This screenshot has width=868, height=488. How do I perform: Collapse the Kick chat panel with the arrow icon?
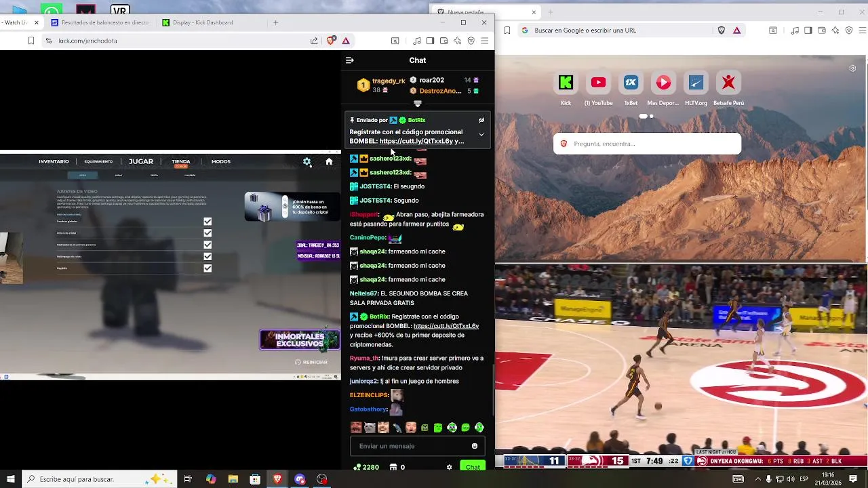[x=349, y=60]
